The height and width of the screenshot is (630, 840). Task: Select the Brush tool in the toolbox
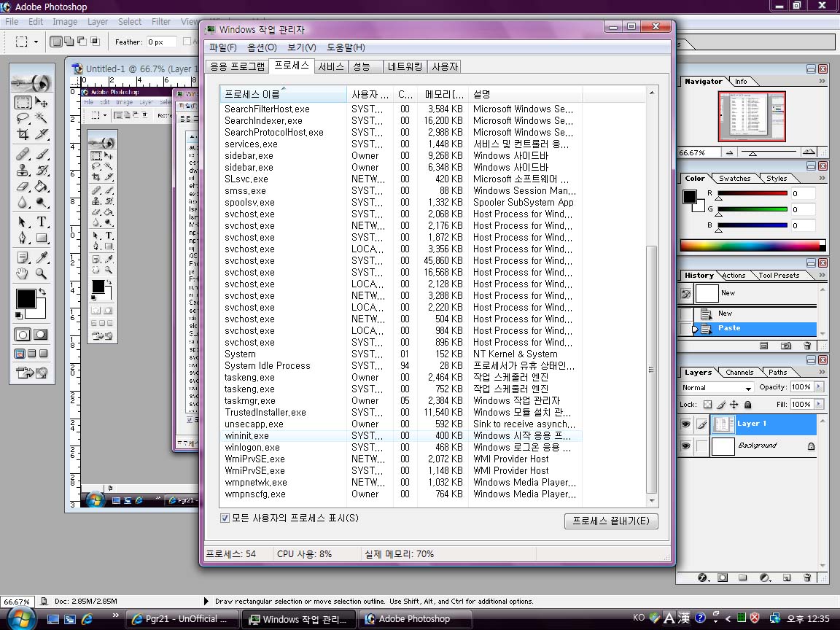tap(42, 155)
